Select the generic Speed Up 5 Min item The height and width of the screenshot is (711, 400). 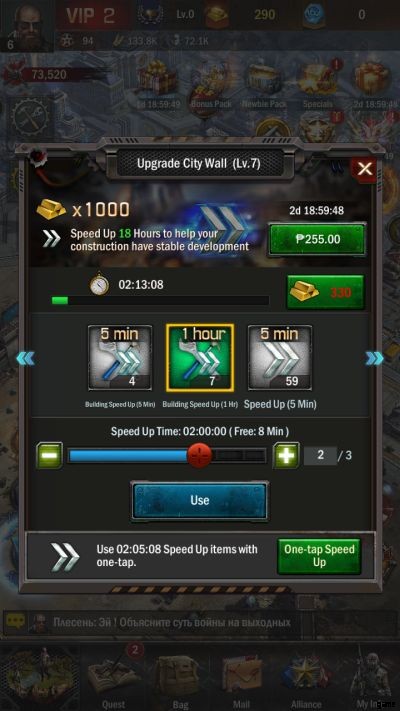[280, 358]
